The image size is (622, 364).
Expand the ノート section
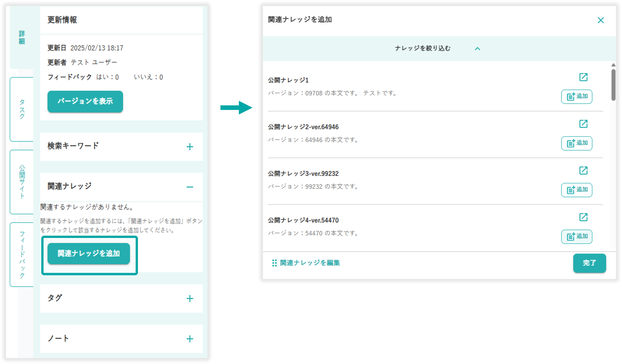[x=190, y=339]
